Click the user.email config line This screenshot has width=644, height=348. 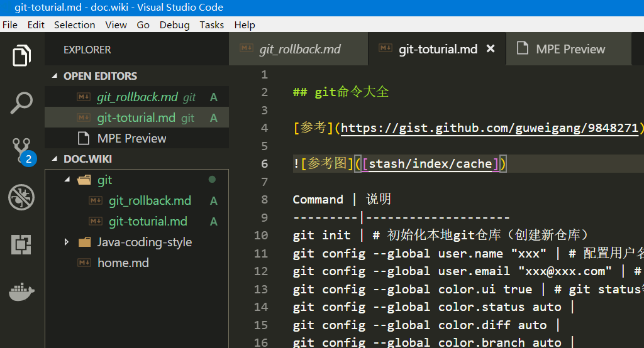pos(467,271)
